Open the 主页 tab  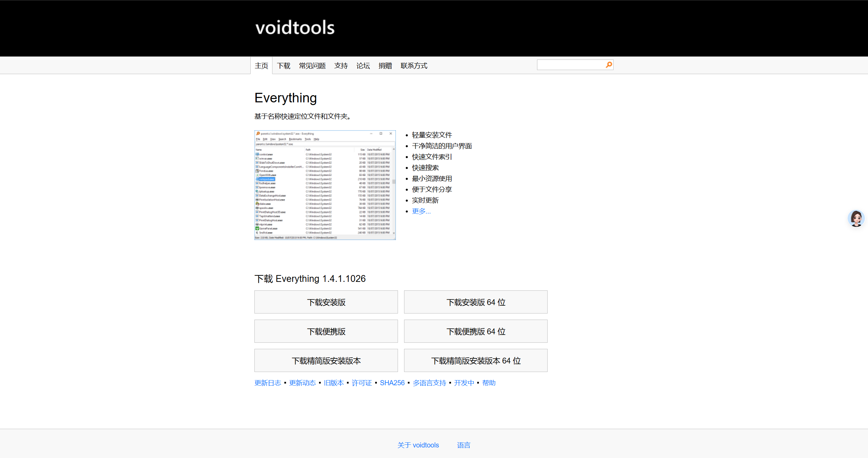261,66
